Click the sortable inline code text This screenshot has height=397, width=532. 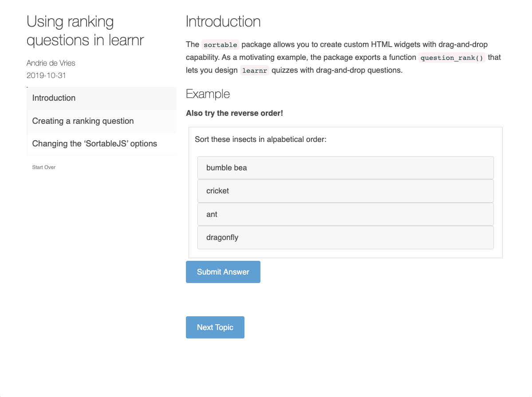point(220,44)
